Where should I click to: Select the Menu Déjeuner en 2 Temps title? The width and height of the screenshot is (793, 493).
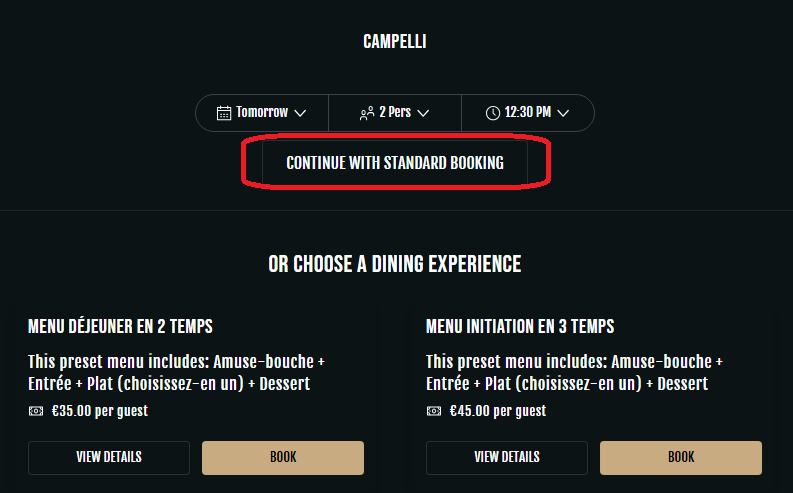120,326
